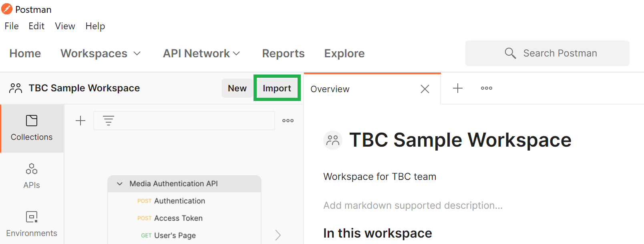Open the Explore page

(x=344, y=53)
